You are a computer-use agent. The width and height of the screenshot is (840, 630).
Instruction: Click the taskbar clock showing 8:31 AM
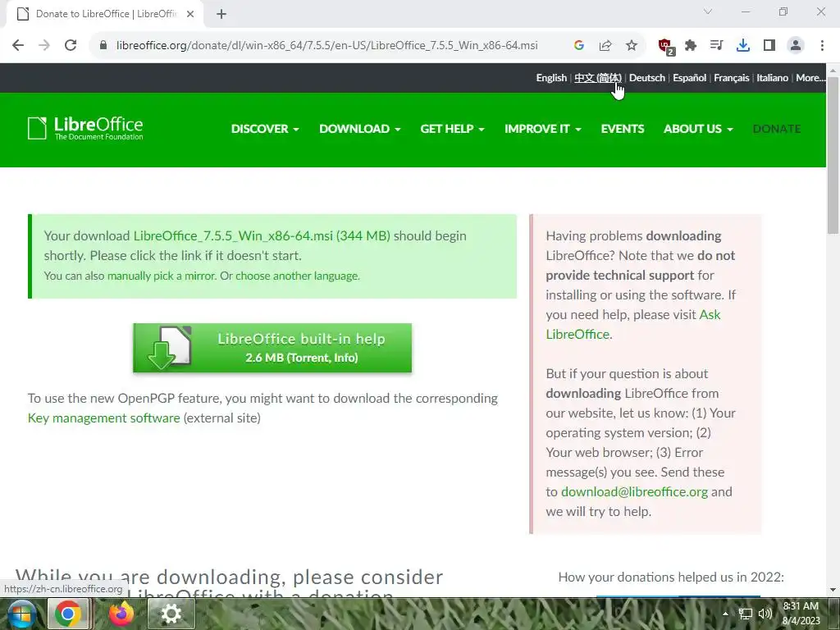(801, 614)
